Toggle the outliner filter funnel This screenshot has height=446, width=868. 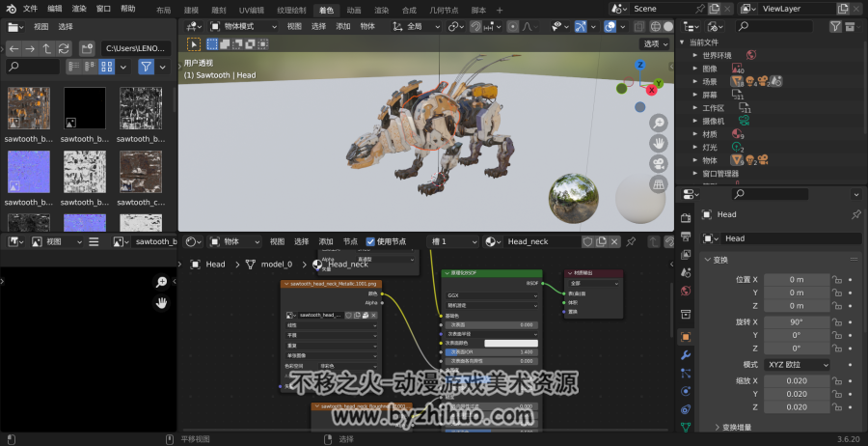pyautogui.click(x=835, y=26)
